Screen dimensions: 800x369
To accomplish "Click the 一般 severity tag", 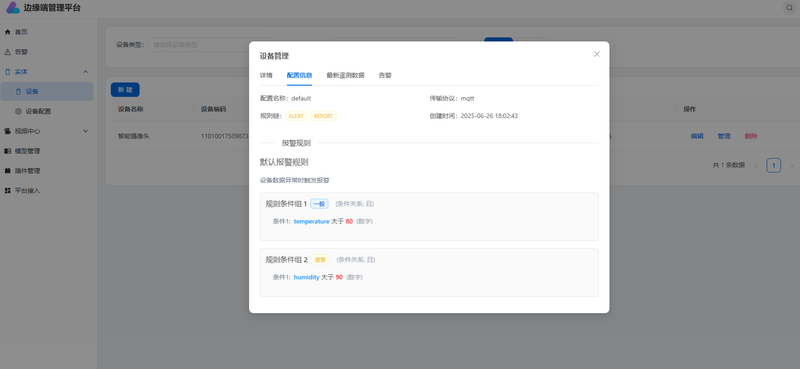I will pos(319,204).
